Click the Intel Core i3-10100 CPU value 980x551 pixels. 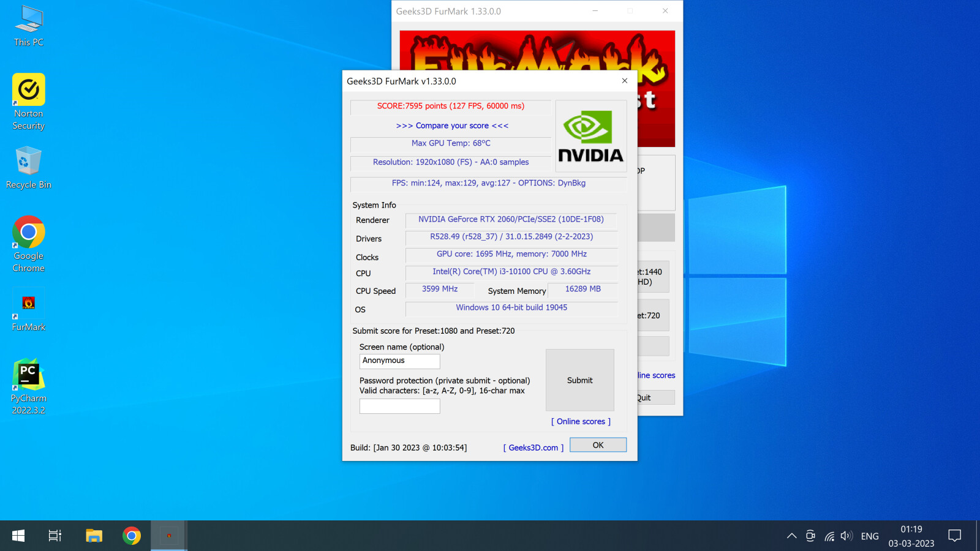[x=511, y=272]
